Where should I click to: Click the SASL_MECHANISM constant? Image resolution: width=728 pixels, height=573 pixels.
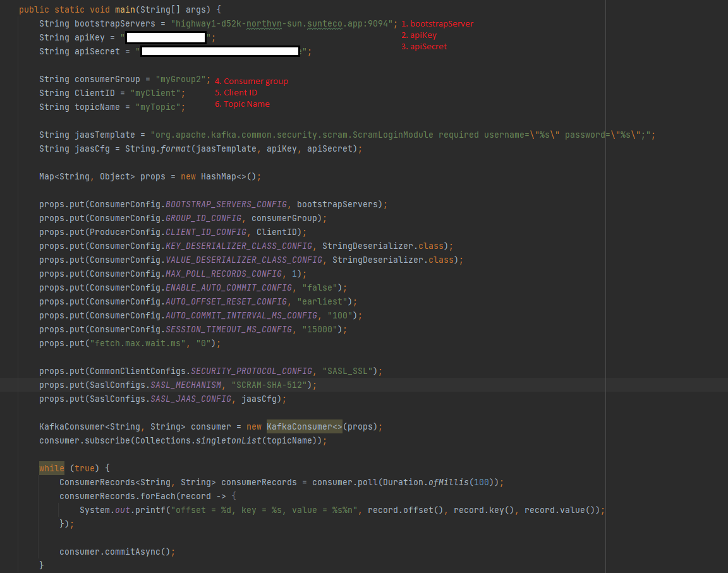point(186,385)
